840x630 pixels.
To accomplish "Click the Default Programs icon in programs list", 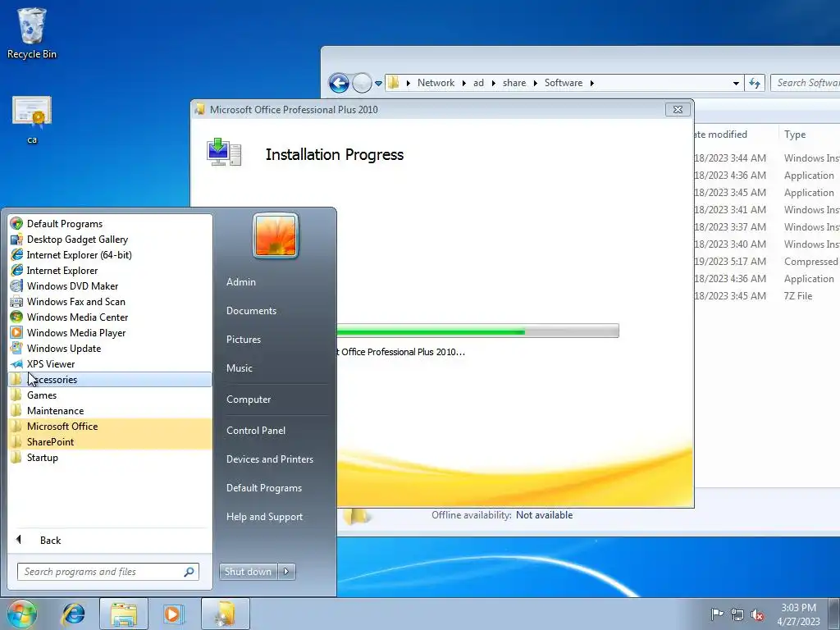I will [x=16, y=223].
